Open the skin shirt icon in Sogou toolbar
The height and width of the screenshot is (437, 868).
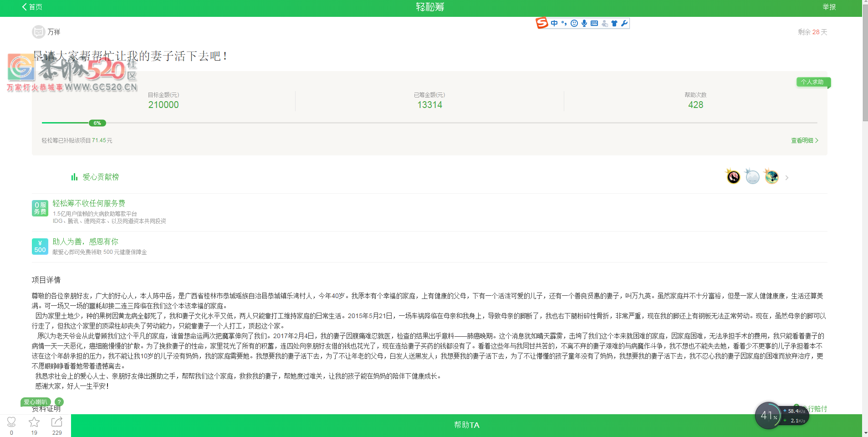(x=614, y=23)
